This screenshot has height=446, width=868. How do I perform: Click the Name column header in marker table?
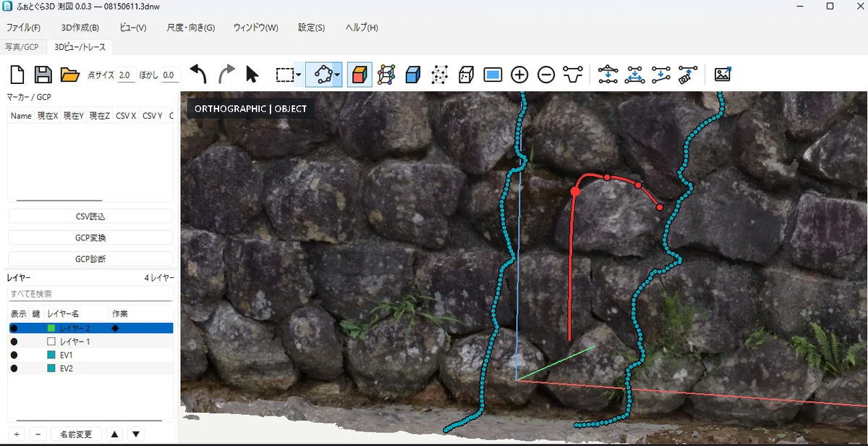pyautogui.click(x=21, y=116)
